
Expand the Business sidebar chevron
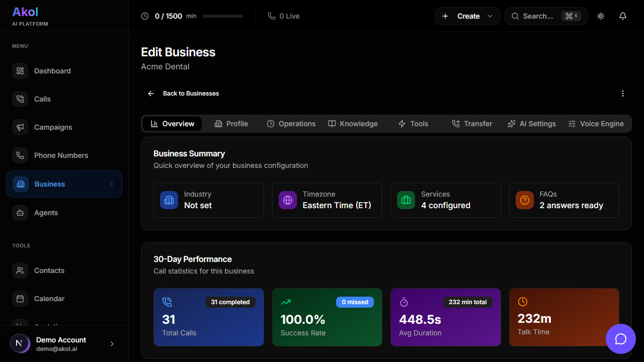[x=112, y=184]
